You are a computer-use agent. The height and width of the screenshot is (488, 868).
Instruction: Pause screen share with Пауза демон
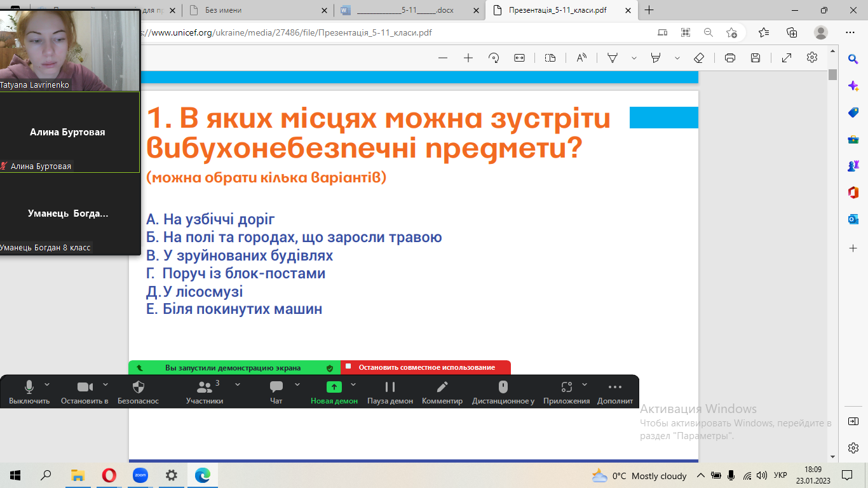point(390,391)
